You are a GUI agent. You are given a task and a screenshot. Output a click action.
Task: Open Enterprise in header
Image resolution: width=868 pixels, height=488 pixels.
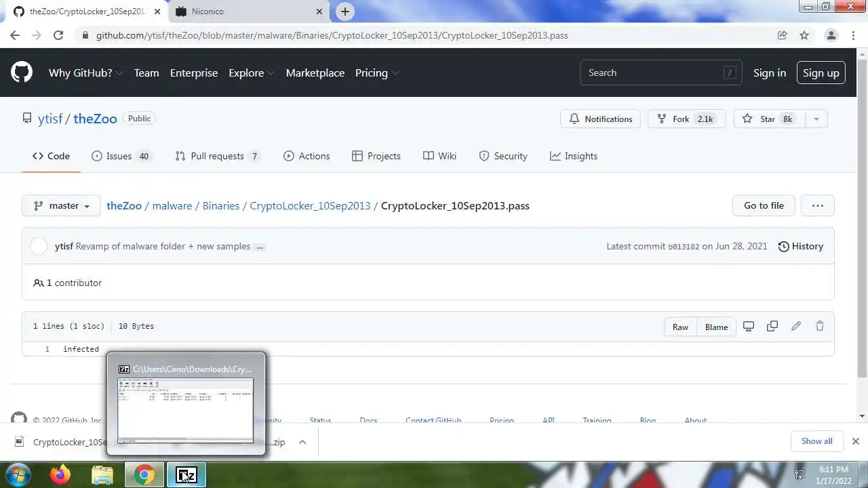pyautogui.click(x=194, y=73)
